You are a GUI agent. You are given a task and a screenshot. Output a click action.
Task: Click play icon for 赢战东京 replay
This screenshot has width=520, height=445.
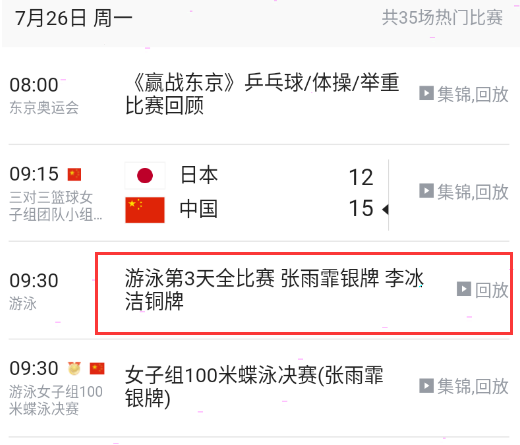click(x=426, y=93)
